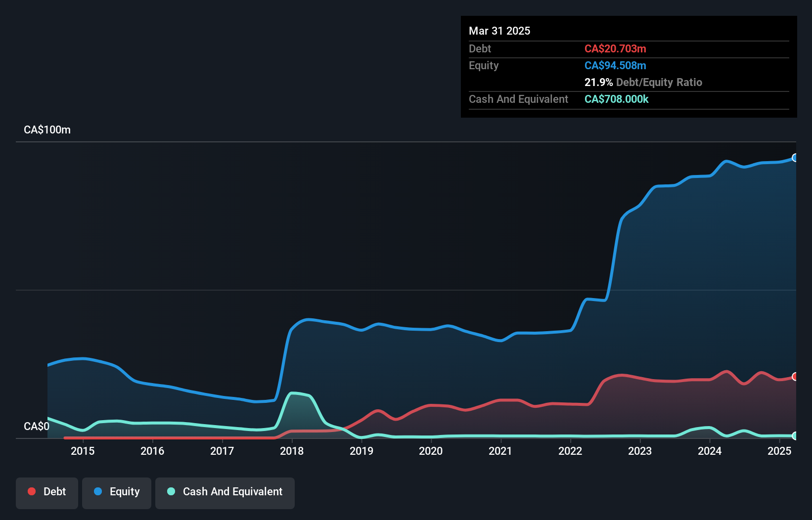This screenshot has height=520, width=812.
Task: Toggle the Debt series legend button
Action: (47, 493)
